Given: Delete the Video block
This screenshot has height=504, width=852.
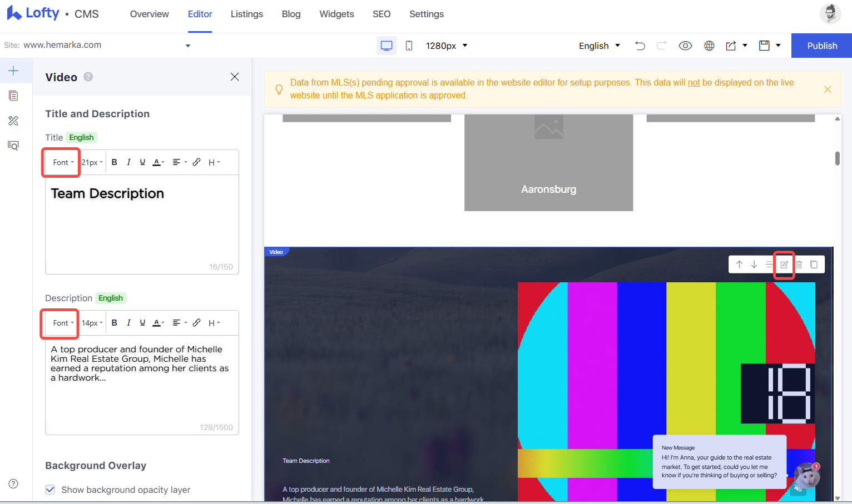Looking at the screenshot, I should pyautogui.click(x=799, y=265).
